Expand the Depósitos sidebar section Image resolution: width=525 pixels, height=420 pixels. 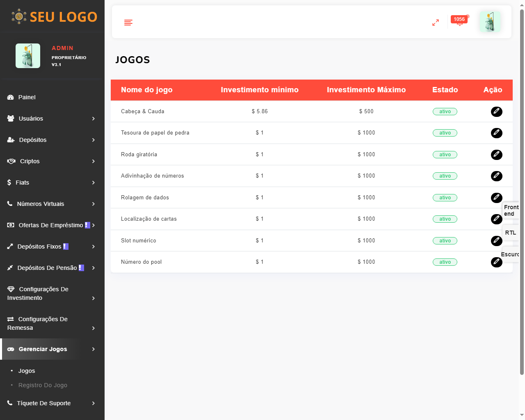point(52,140)
